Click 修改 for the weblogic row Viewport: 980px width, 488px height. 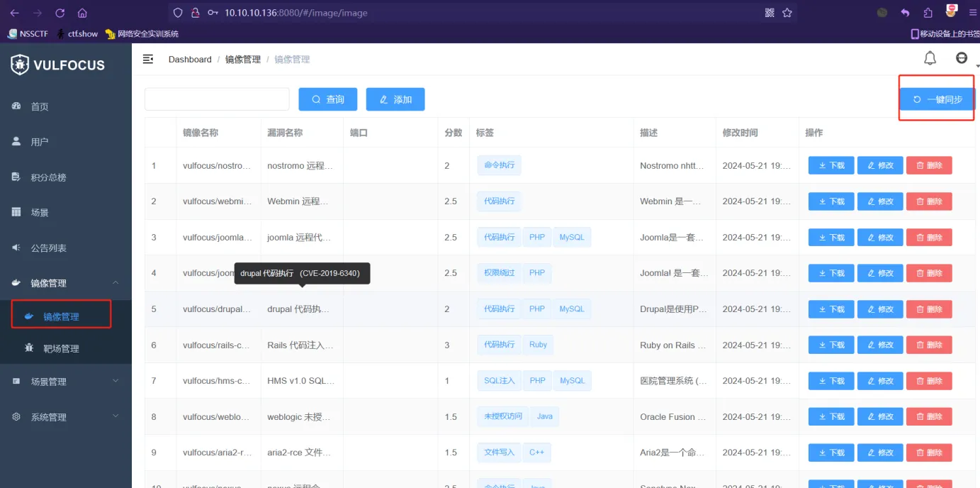pos(880,416)
